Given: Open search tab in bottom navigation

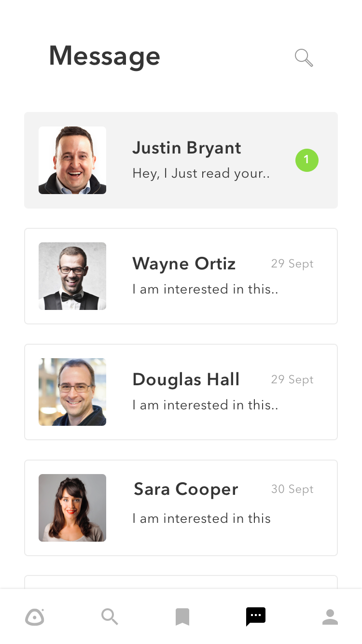Looking at the screenshot, I should [110, 616].
